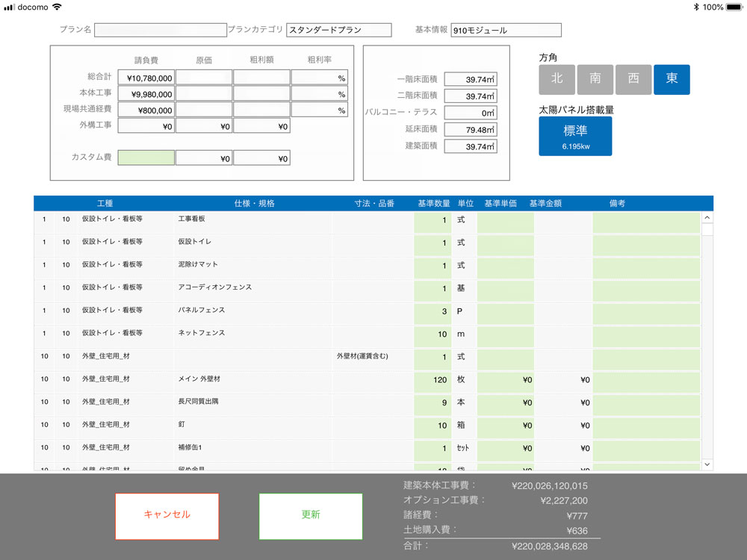The height and width of the screenshot is (560, 747).
Task: Click the 現場共通経費 field ¥800,000
Action: pos(146,110)
